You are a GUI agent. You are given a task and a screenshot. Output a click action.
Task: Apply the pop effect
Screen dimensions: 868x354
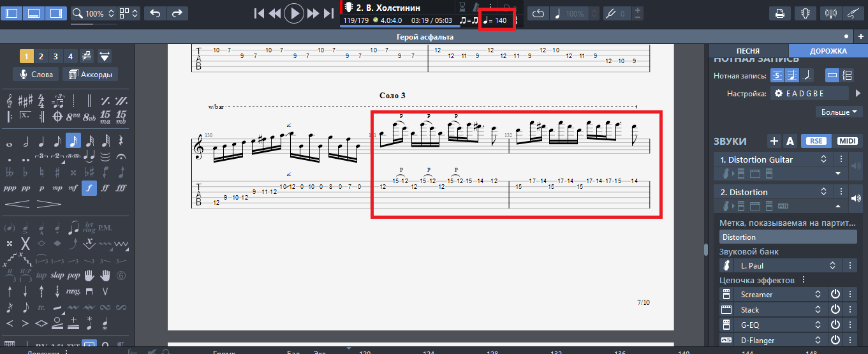pyautogui.click(x=74, y=276)
